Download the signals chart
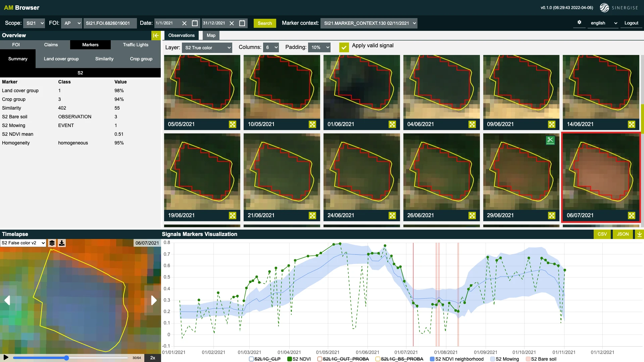644x362 pixels. click(639, 234)
